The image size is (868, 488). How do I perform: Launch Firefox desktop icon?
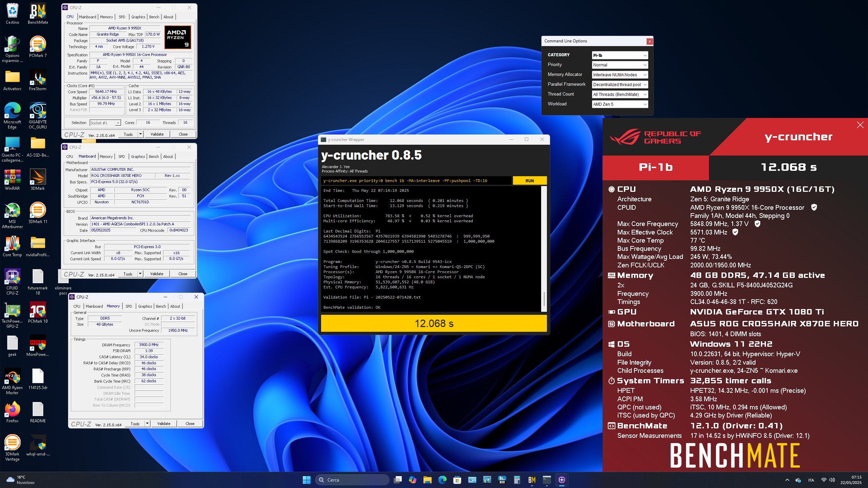pos(12,412)
